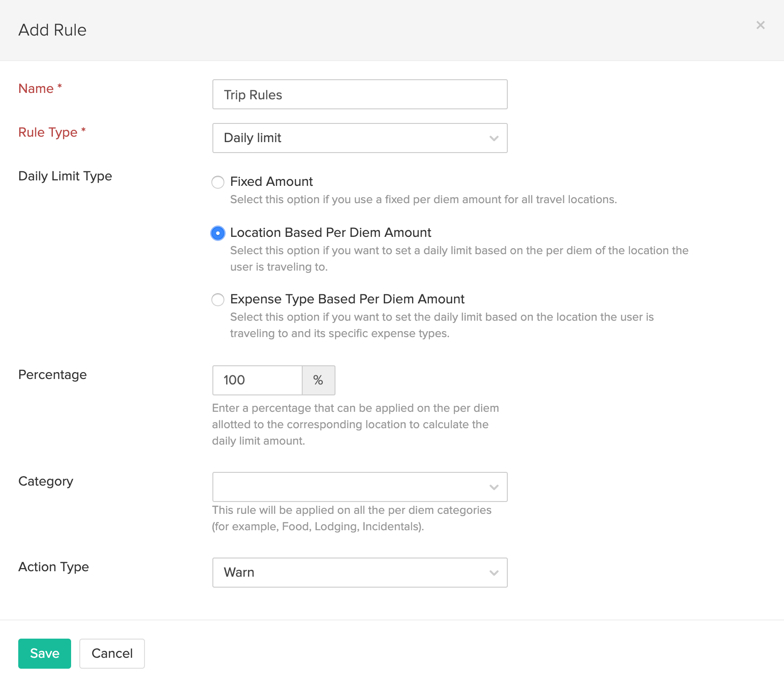Screen dimensions: 784x686
Task: Click the % symbol beside the percentage box
Action: (318, 380)
